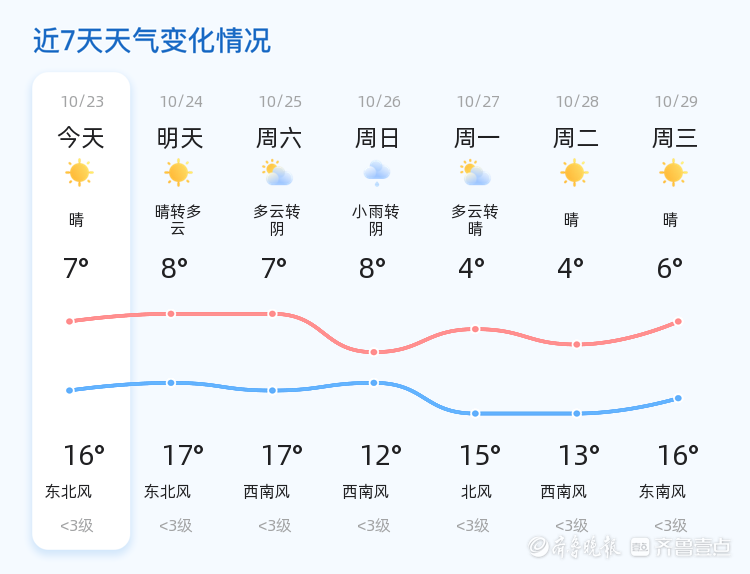Select the 今天 day label
Screen dimensions: 750x574
click(81, 138)
